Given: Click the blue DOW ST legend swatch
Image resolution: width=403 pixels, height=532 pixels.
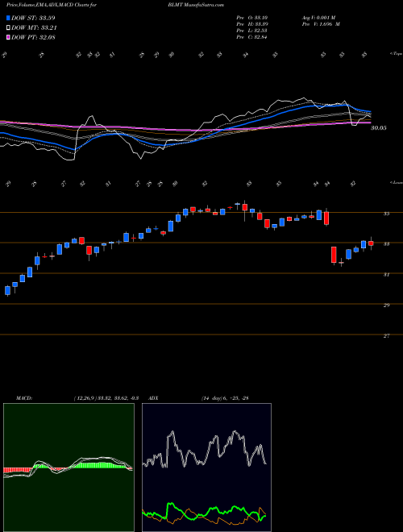Looking at the screenshot, I should [x=8, y=18].
